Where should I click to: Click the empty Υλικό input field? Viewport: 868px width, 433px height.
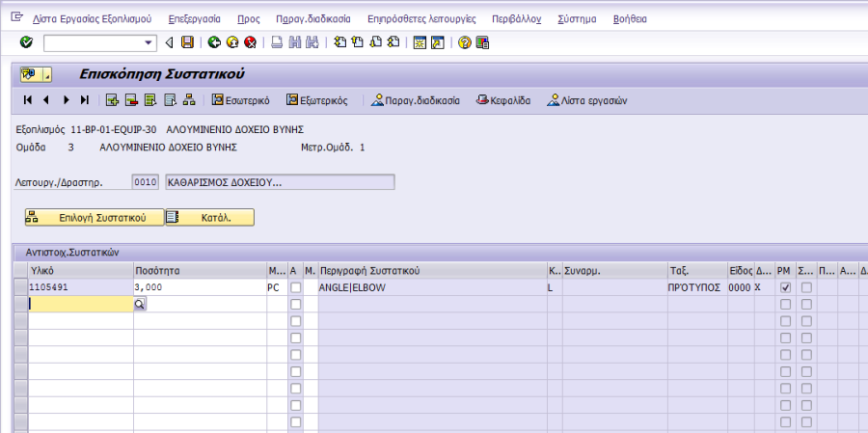pos(80,304)
